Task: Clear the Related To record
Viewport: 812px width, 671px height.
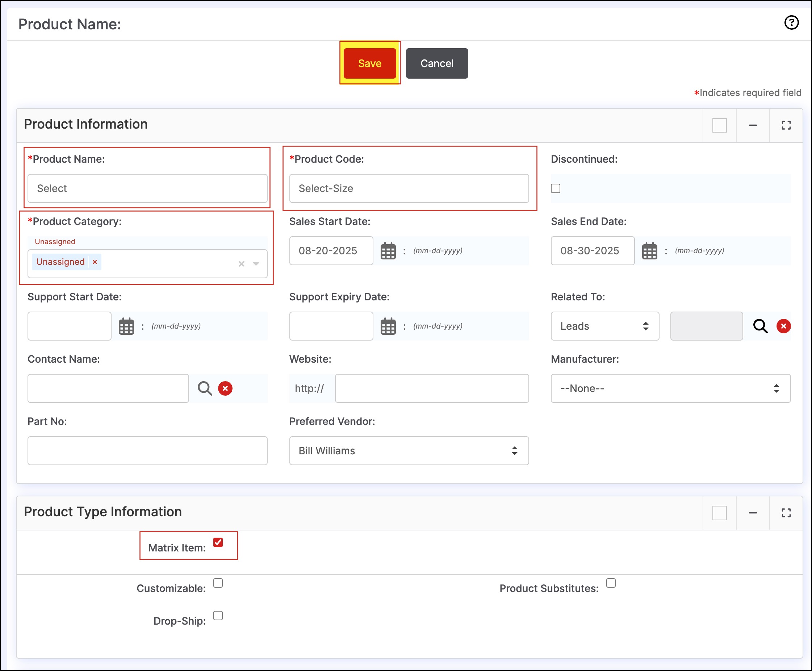Action: 784,326
